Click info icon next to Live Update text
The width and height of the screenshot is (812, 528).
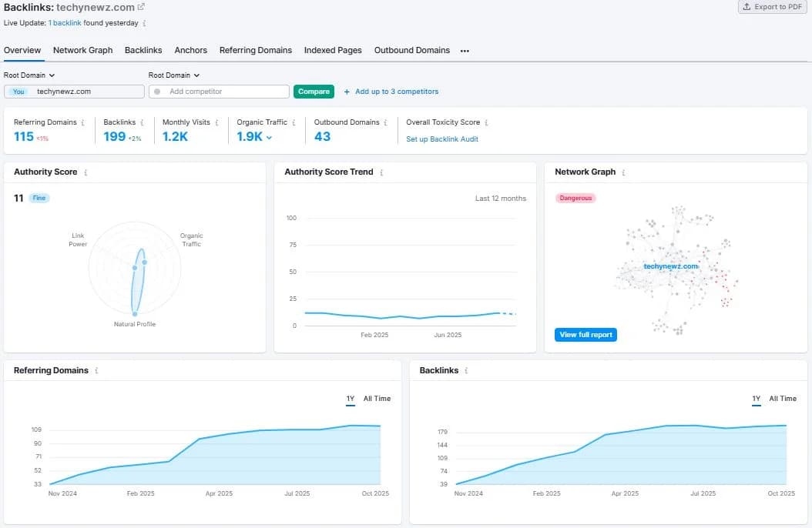click(144, 23)
